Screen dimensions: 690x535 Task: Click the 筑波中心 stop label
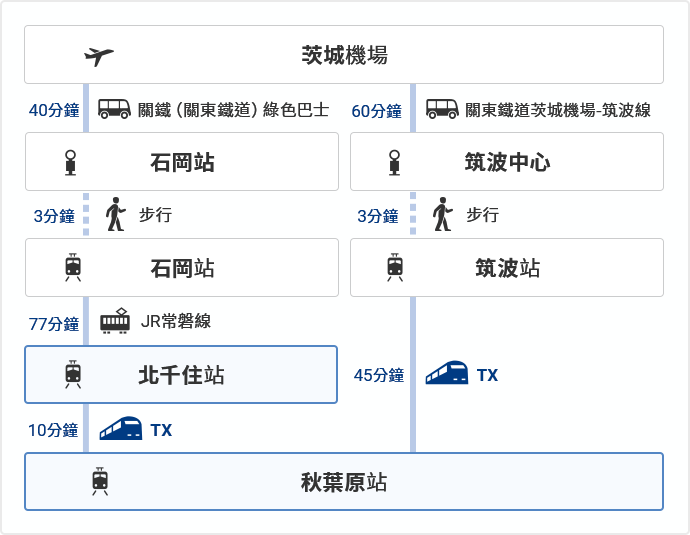(507, 162)
